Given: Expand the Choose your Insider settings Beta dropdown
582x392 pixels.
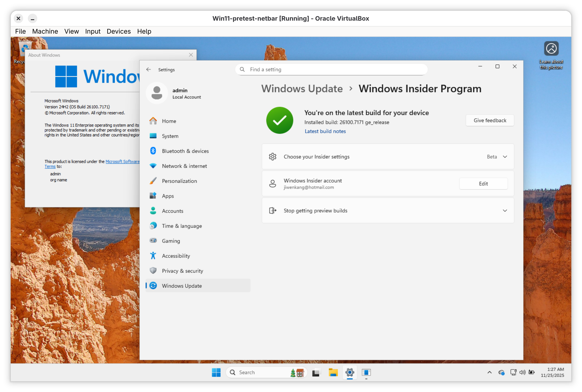Looking at the screenshot, I should pos(505,157).
